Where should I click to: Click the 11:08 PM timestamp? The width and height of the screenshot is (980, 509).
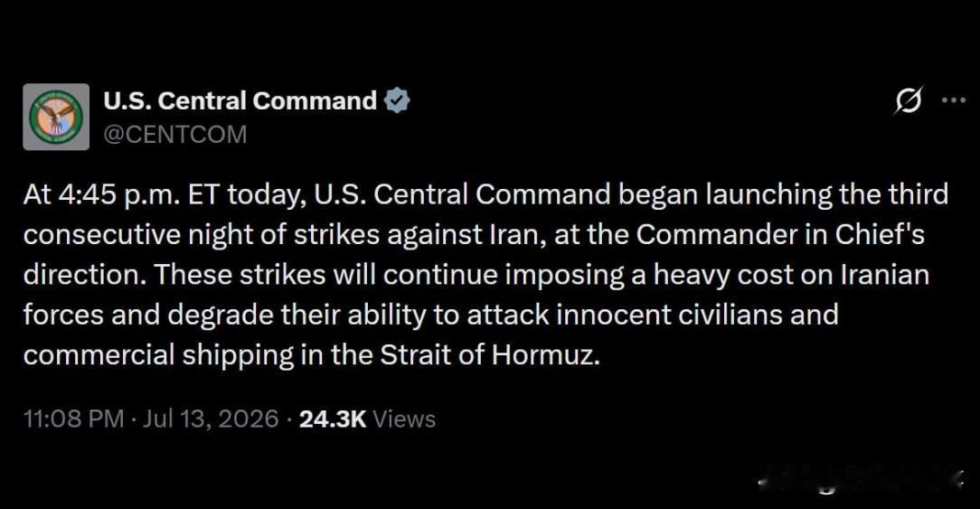[x=74, y=419]
